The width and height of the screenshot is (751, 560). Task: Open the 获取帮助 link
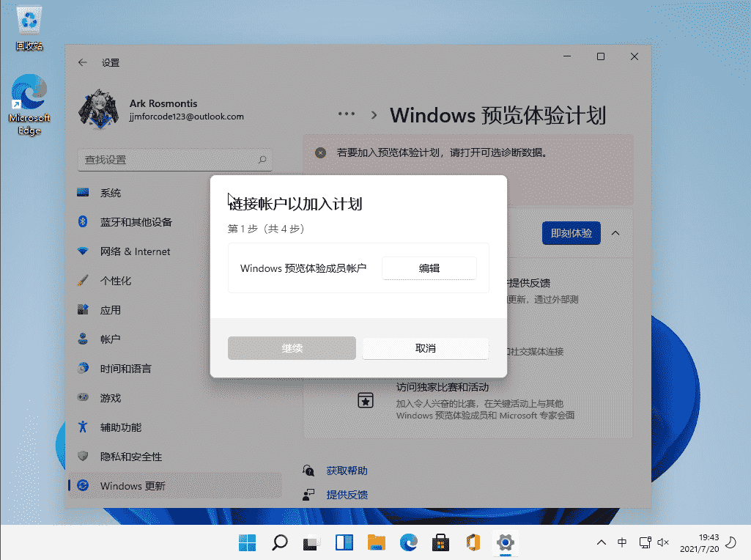(x=347, y=471)
